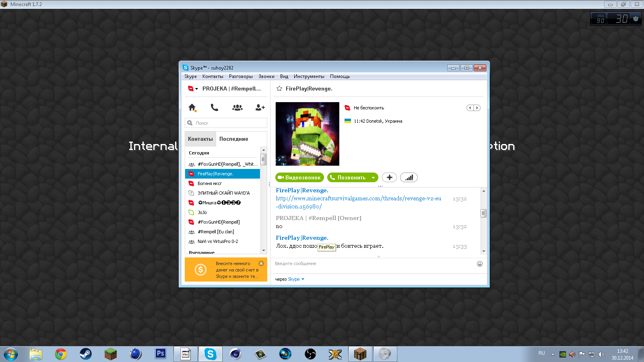This screenshot has height=362, width=644.
Task: Open the network connection tray icon
Action: point(592,354)
